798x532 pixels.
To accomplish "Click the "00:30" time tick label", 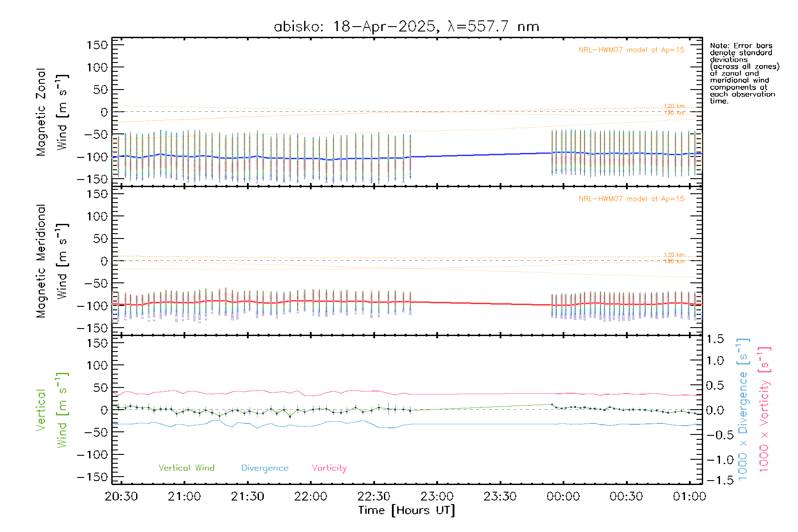I will pyautogui.click(x=626, y=497).
